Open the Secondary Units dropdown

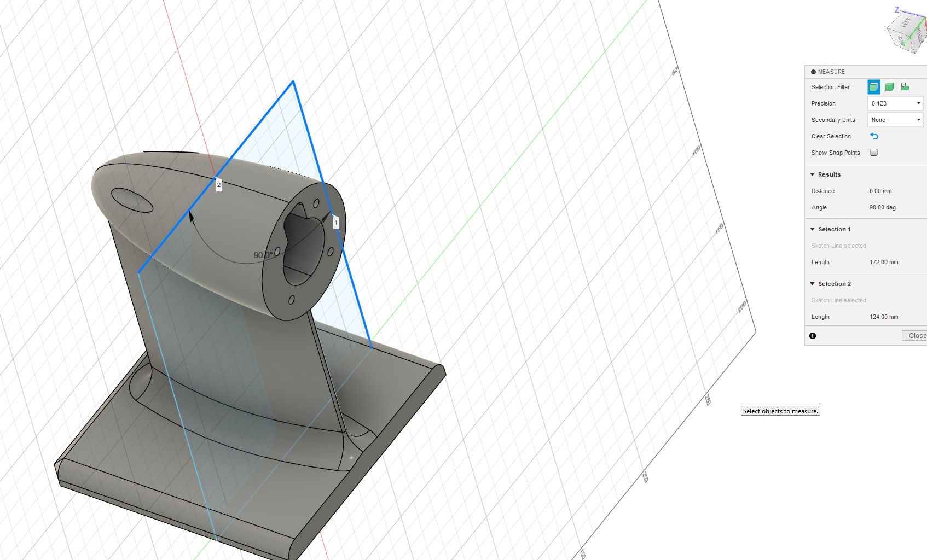click(895, 120)
